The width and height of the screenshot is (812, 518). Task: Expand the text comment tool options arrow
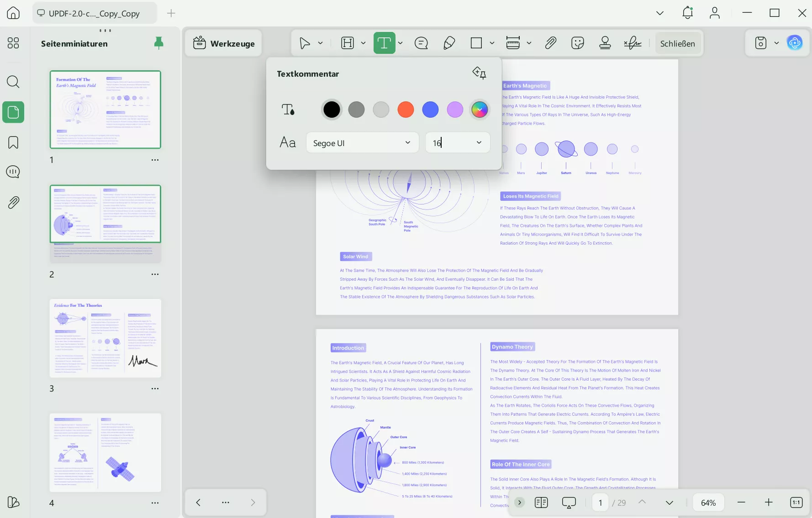coord(401,43)
